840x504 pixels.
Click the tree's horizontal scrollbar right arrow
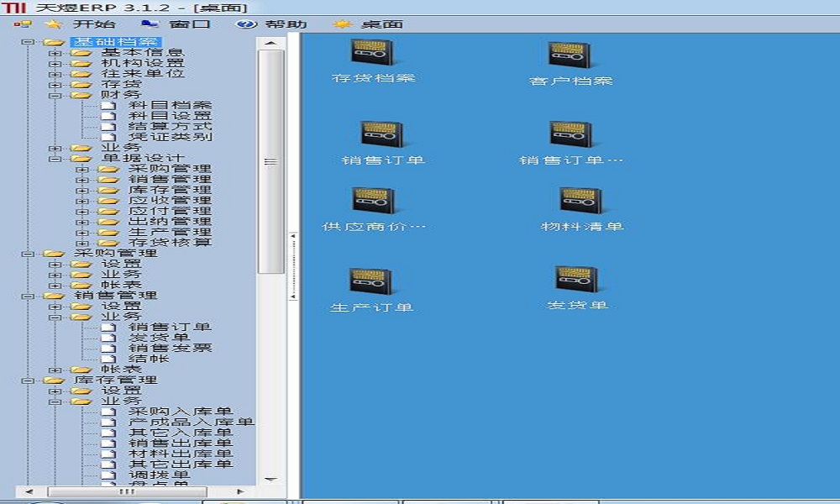(240, 491)
